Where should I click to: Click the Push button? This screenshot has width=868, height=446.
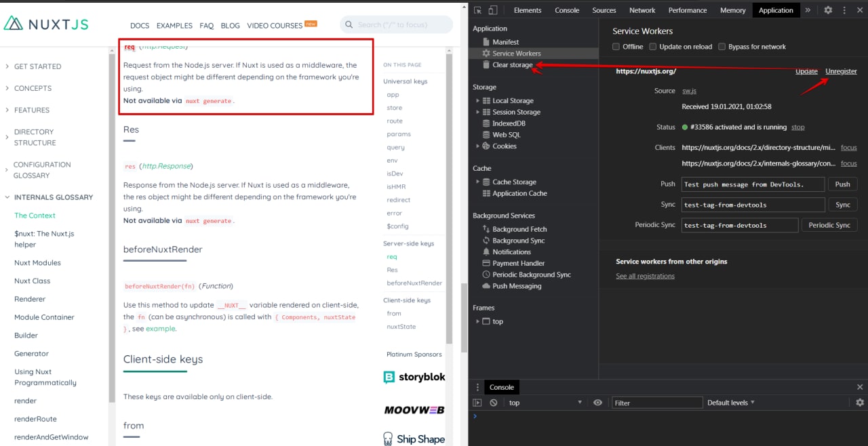(842, 184)
